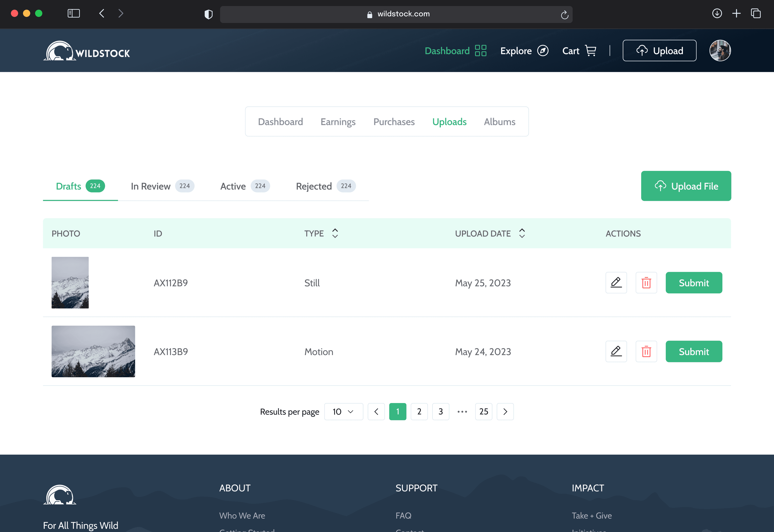Reload the page in the browser

tap(564, 15)
